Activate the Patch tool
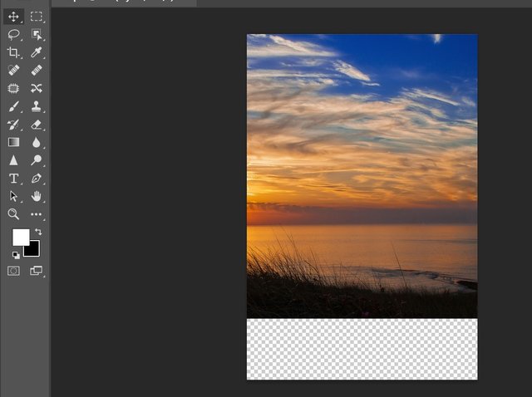 [x=13, y=89]
